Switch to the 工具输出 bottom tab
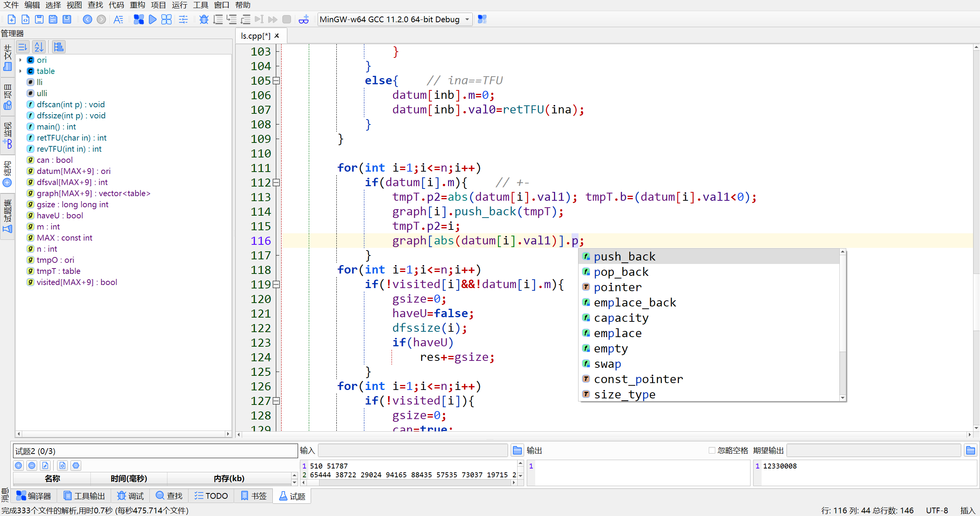The height and width of the screenshot is (516, 980). click(84, 496)
